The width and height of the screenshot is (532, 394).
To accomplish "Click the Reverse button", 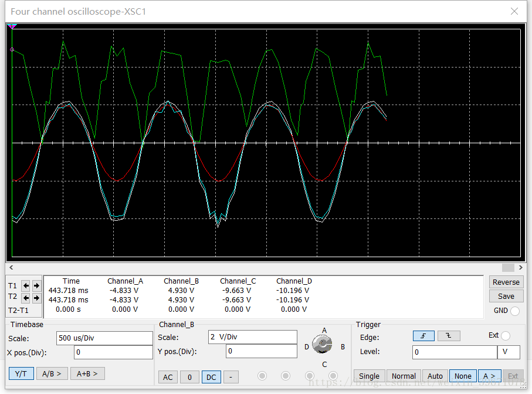I will 506,282.
